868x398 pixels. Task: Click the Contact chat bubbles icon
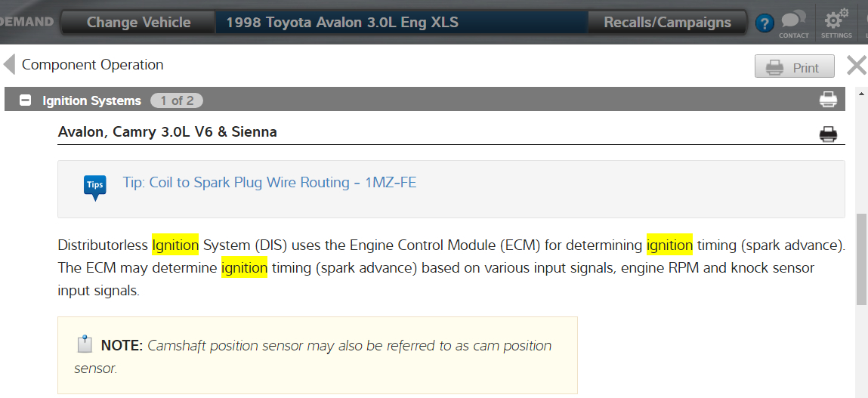point(793,22)
